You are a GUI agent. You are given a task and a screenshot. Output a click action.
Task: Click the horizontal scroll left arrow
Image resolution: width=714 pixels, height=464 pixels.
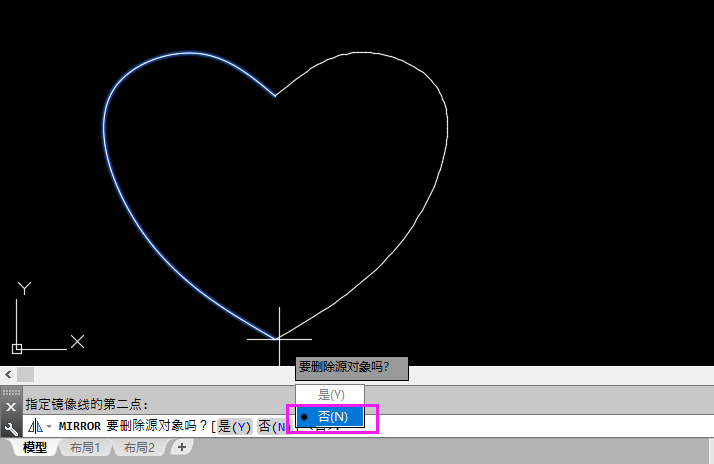8,375
